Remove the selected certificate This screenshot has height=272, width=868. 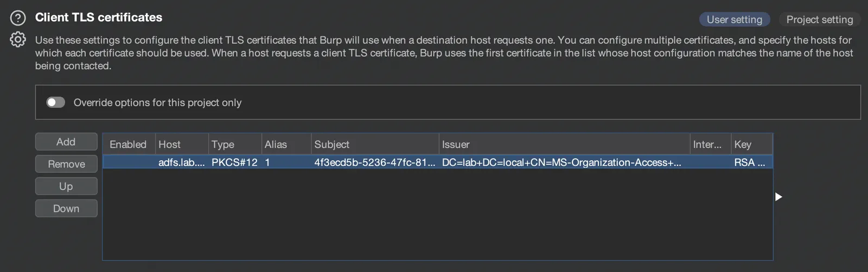[66, 164]
